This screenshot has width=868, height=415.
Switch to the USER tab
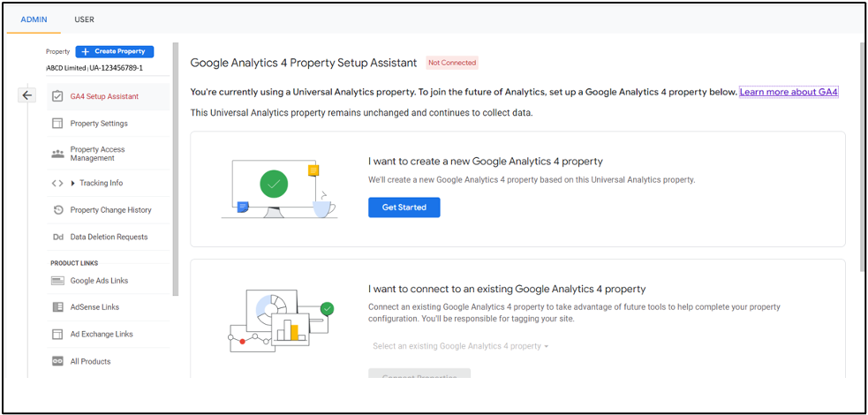click(x=84, y=19)
